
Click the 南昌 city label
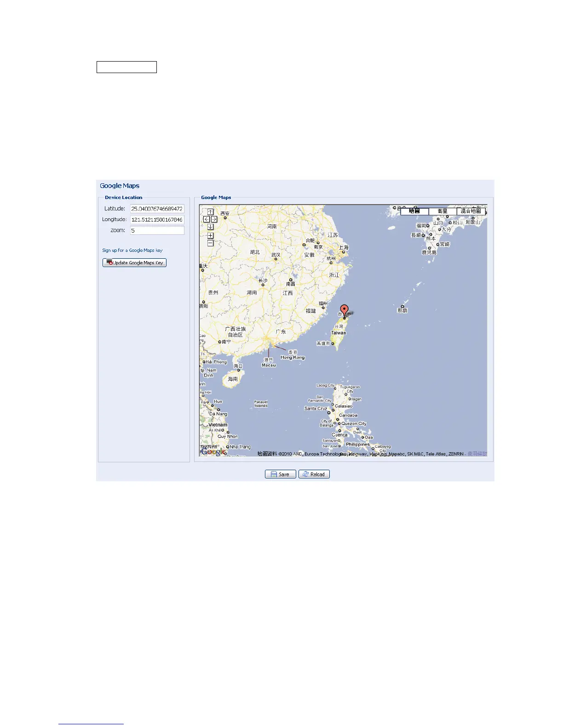291,284
